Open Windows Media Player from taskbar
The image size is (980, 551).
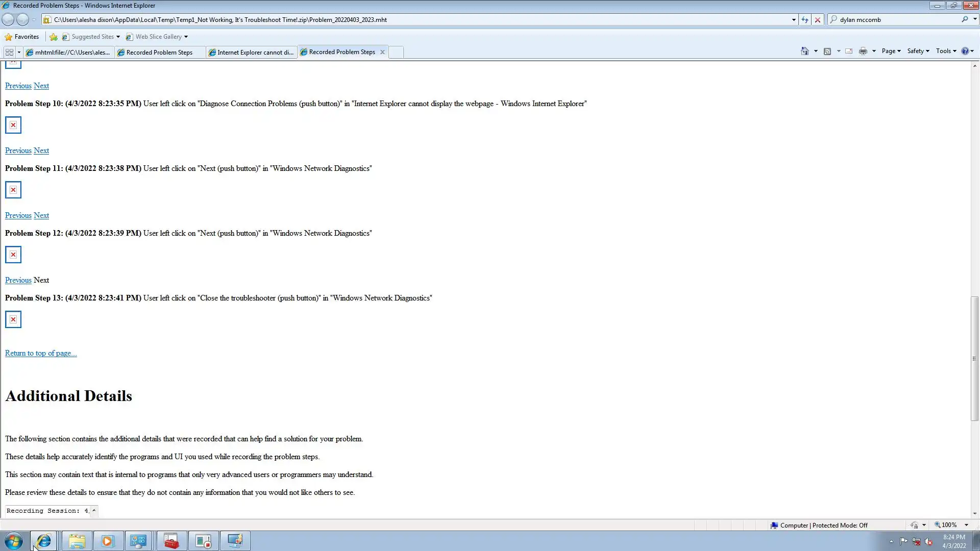[108, 541]
